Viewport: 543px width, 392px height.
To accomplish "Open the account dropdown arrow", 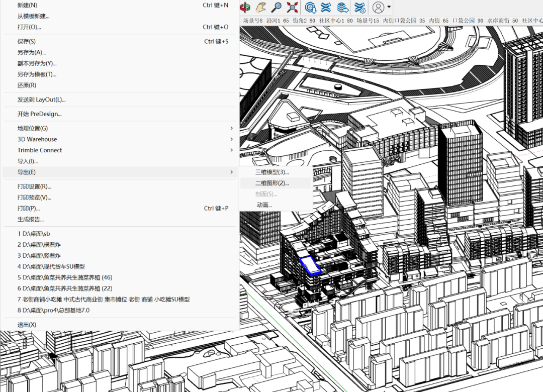I will 389,7.
